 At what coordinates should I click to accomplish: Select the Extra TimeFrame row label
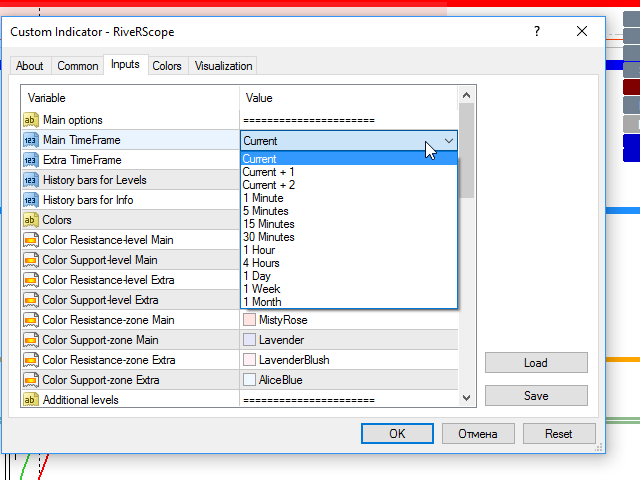(x=82, y=160)
